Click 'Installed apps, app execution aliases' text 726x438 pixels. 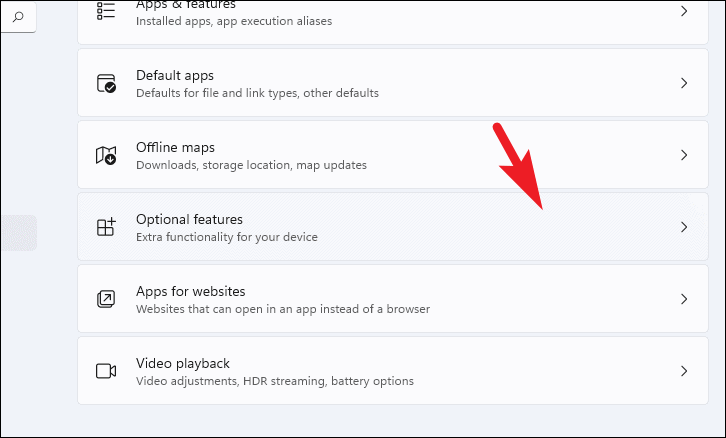pos(234,21)
